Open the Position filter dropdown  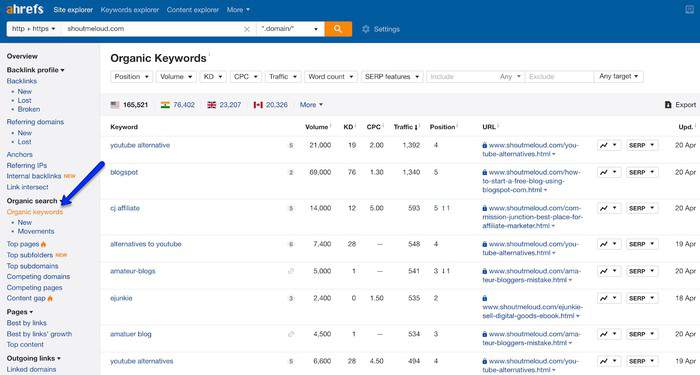(x=132, y=77)
